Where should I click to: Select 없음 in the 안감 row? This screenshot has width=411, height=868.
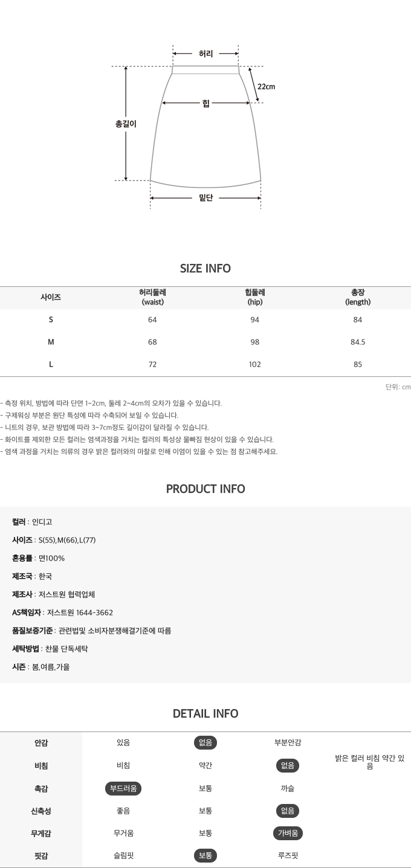[x=205, y=743]
